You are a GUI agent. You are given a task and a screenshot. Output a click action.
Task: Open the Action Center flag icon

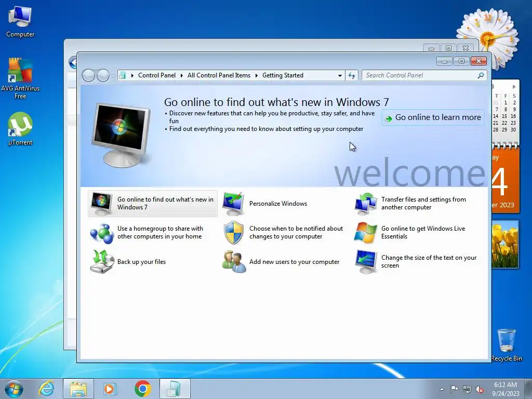point(454,389)
